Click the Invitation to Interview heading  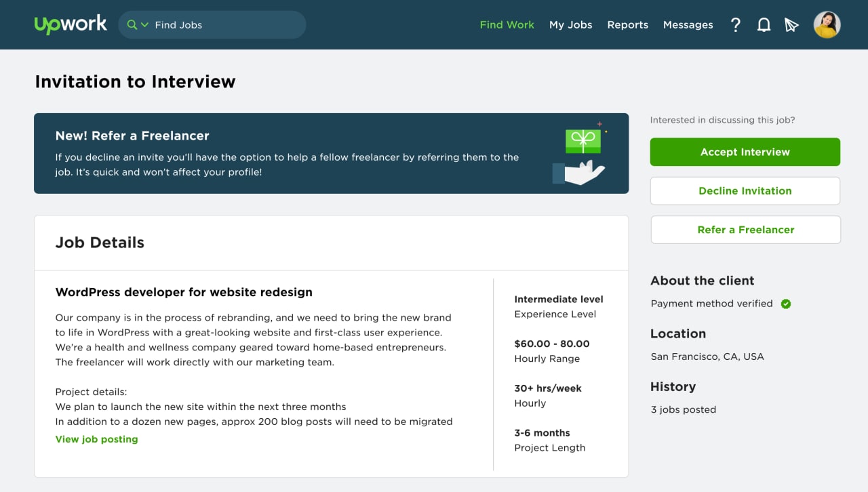(135, 82)
